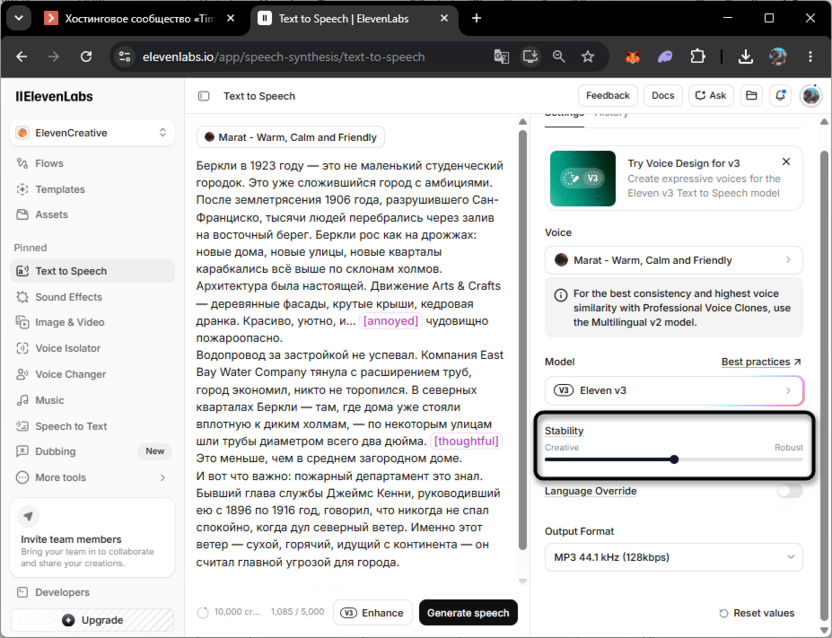The height and width of the screenshot is (638, 832).
Task: Click the [thoughtful] tag in the text
Action: pos(466,441)
